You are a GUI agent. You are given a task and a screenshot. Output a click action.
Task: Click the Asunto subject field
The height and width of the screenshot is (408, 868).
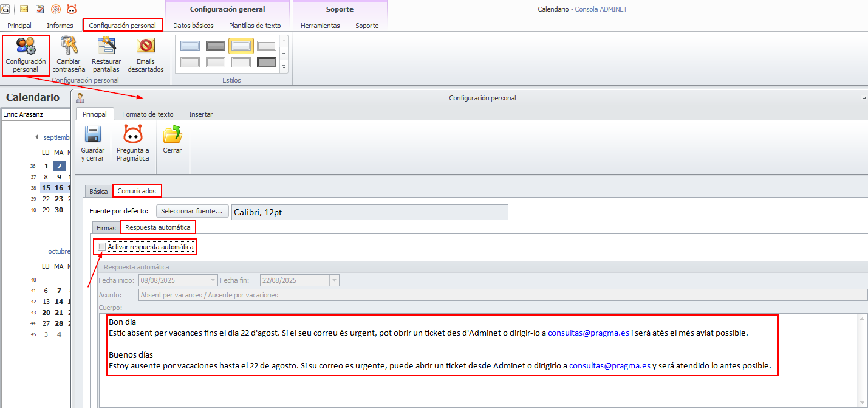pos(503,295)
